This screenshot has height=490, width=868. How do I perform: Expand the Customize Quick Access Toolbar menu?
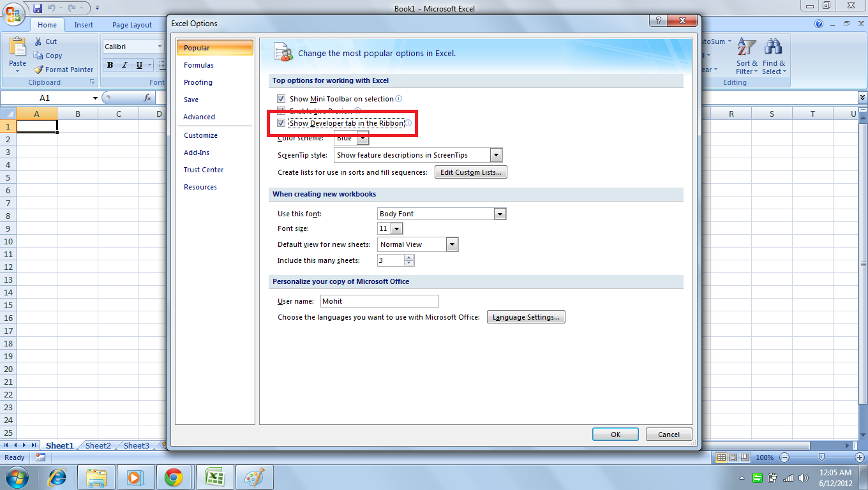click(97, 8)
